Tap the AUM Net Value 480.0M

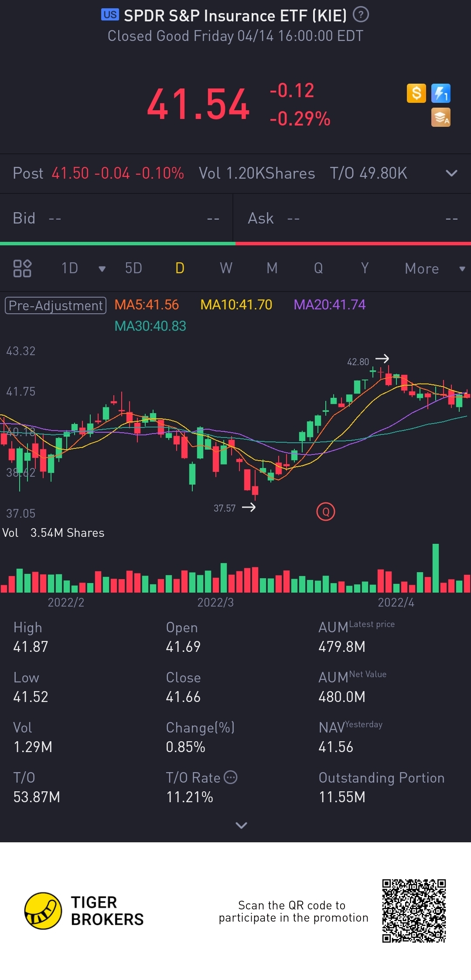point(342,697)
